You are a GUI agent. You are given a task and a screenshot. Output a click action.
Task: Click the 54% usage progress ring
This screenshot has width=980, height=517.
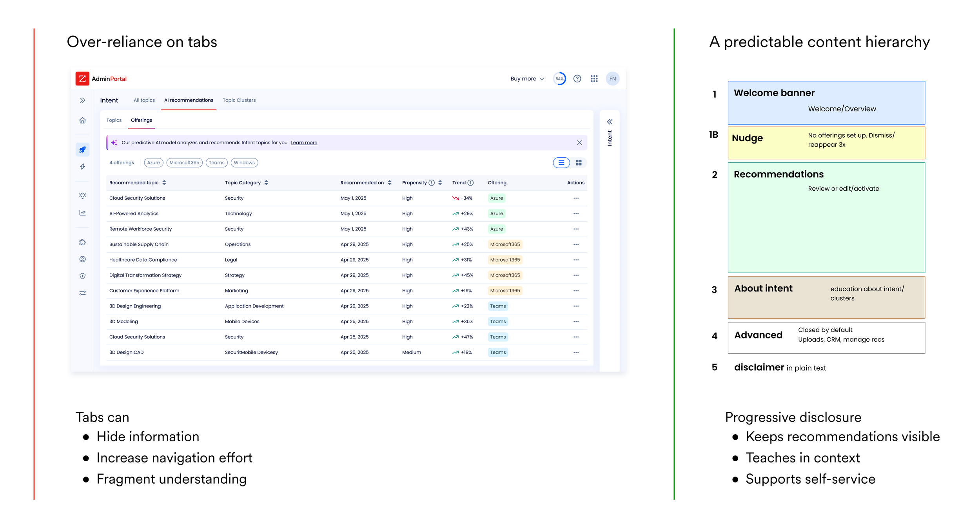[559, 79]
